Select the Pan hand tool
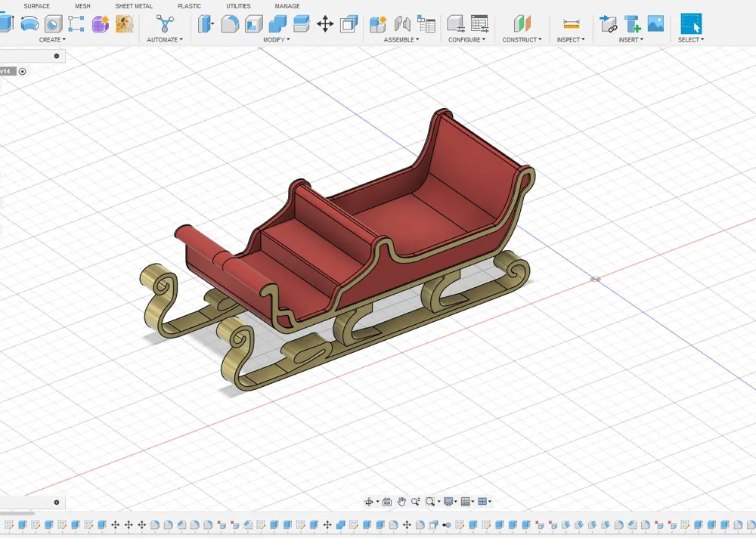Viewport: 756px width, 538px height. tap(401, 502)
